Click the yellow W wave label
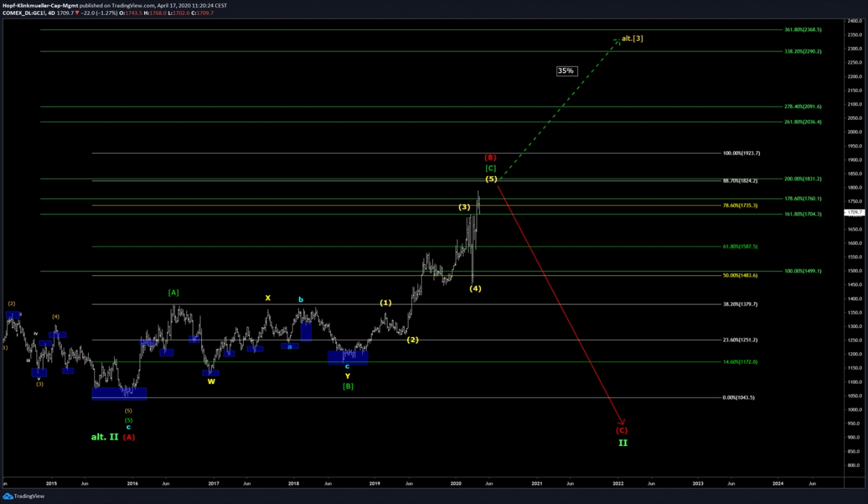The height and width of the screenshot is (504, 868). coord(211,381)
